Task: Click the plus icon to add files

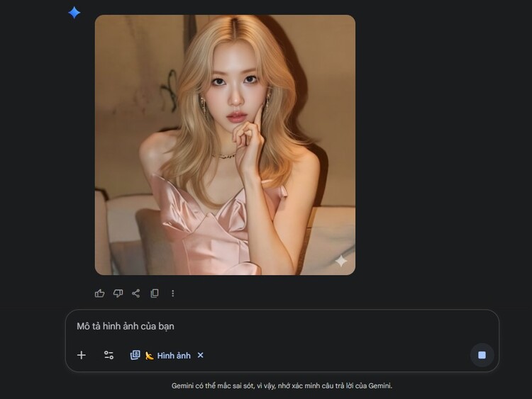Action: (x=82, y=355)
